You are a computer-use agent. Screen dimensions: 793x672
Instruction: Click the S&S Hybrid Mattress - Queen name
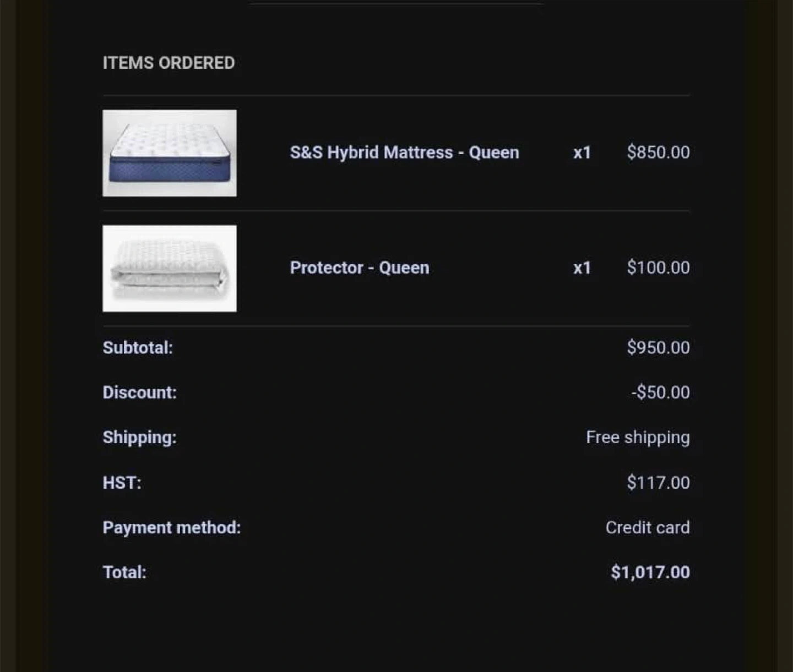pos(404,152)
